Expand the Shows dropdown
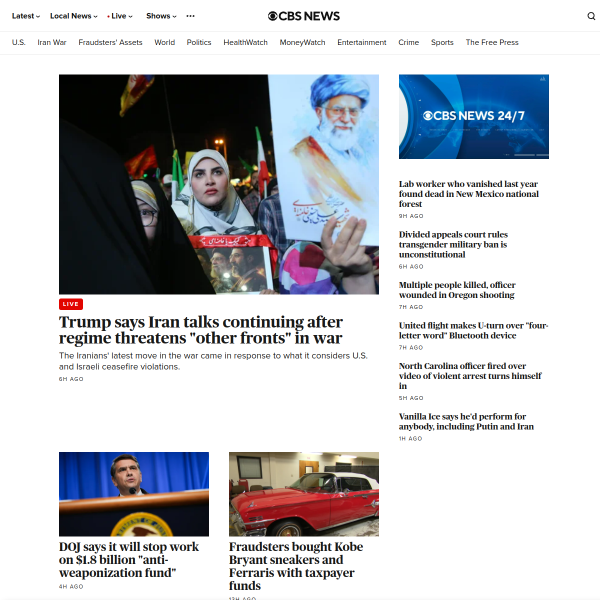Viewport: 600px width, 600px height. 161,16
